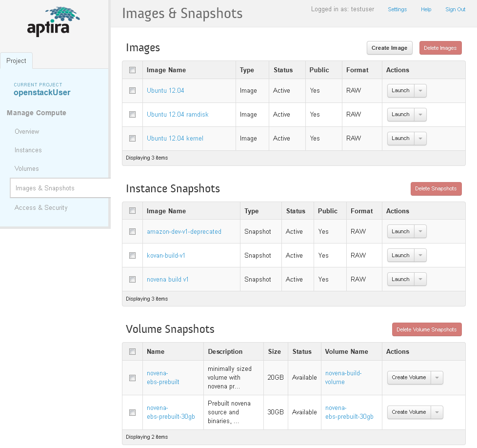This screenshot has width=477, height=448.
Task: Open Access & Security sidebar item
Action: (x=41, y=207)
